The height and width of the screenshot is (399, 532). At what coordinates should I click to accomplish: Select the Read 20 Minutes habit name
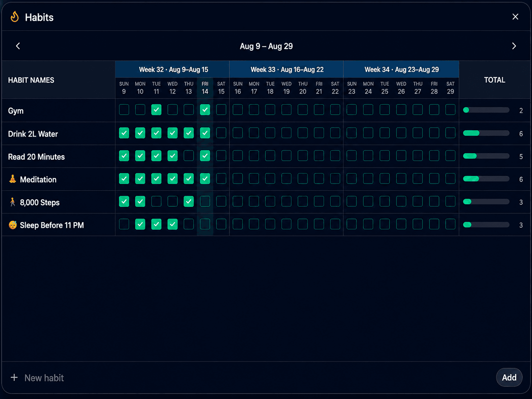[x=36, y=157]
